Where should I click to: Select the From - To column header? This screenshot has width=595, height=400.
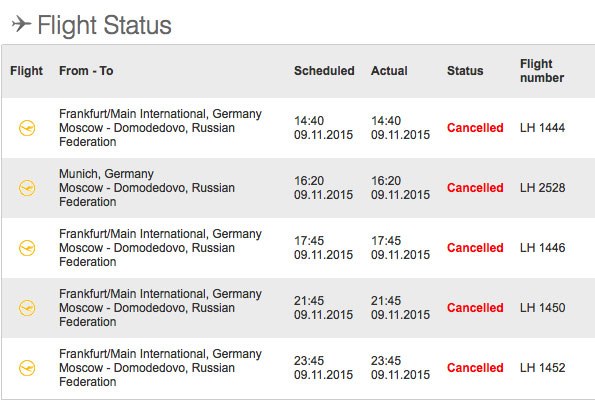point(86,71)
